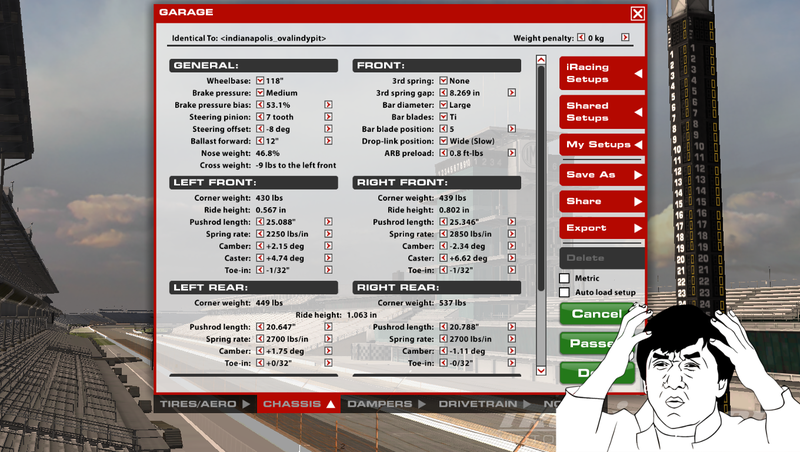Increase left rear toe-in arrow
The height and width of the screenshot is (452, 800).
328,363
